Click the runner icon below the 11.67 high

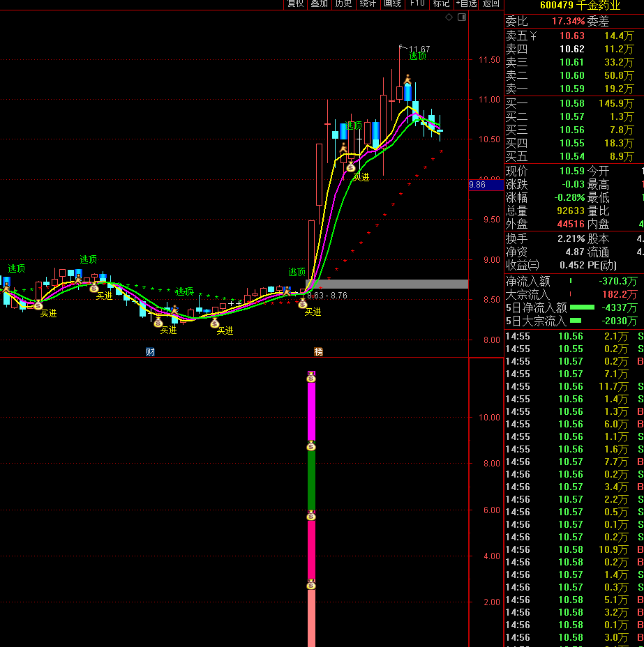pyautogui.click(x=408, y=79)
